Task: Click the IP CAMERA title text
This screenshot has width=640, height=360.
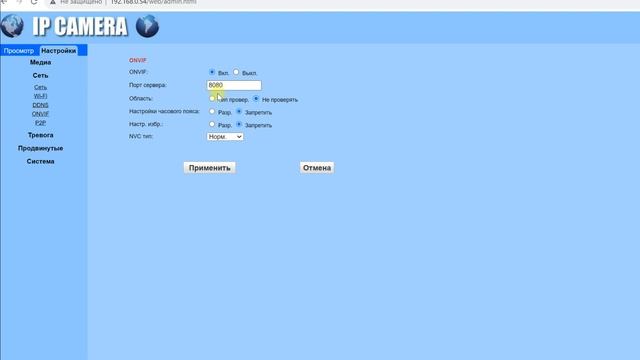Action: coord(80,27)
